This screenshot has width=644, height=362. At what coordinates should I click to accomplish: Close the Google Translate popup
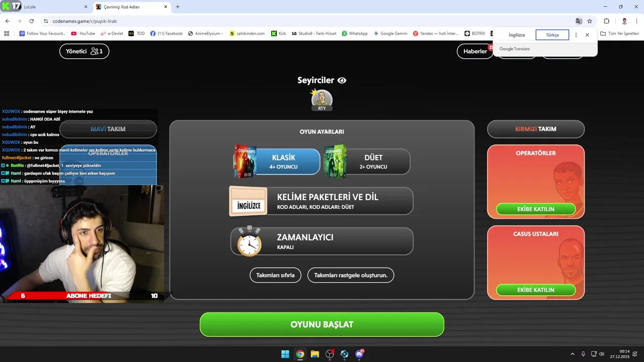point(587,35)
